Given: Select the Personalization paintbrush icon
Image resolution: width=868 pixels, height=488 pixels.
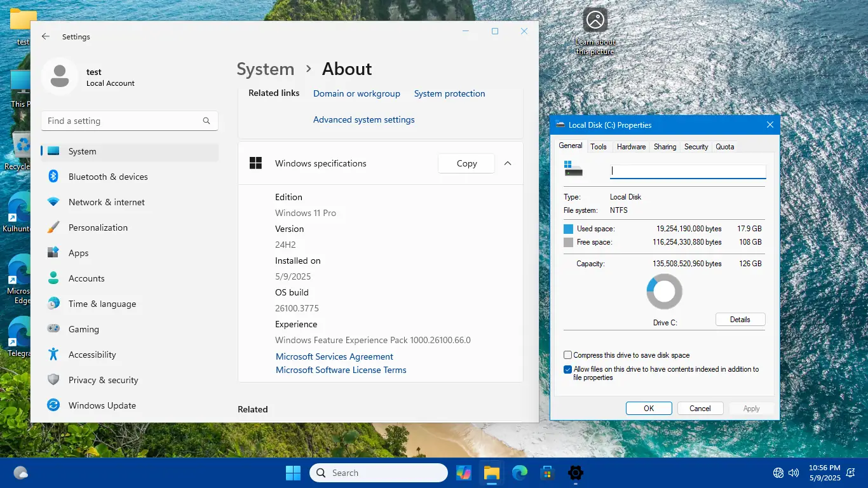Looking at the screenshot, I should pyautogui.click(x=53, y=227).
